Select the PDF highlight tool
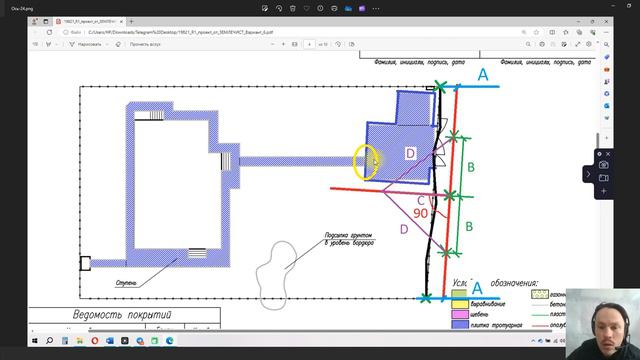The image size is (640, 360). [49, 44]
